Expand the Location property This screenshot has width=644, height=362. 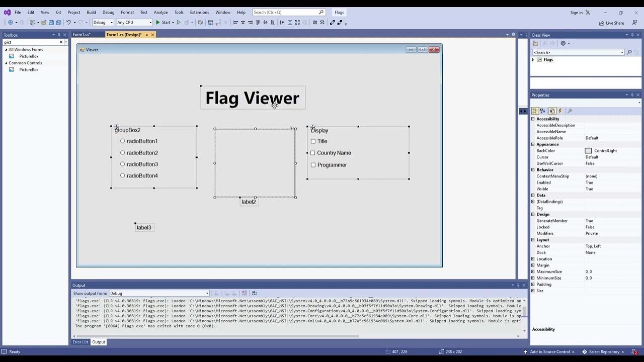pyautogui.click(x=533, y=259)
